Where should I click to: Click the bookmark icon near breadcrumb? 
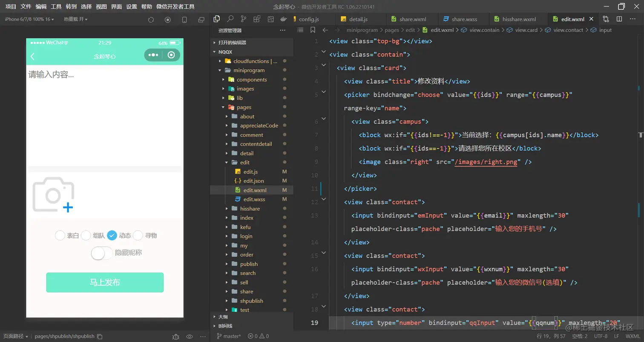[313, 30]
